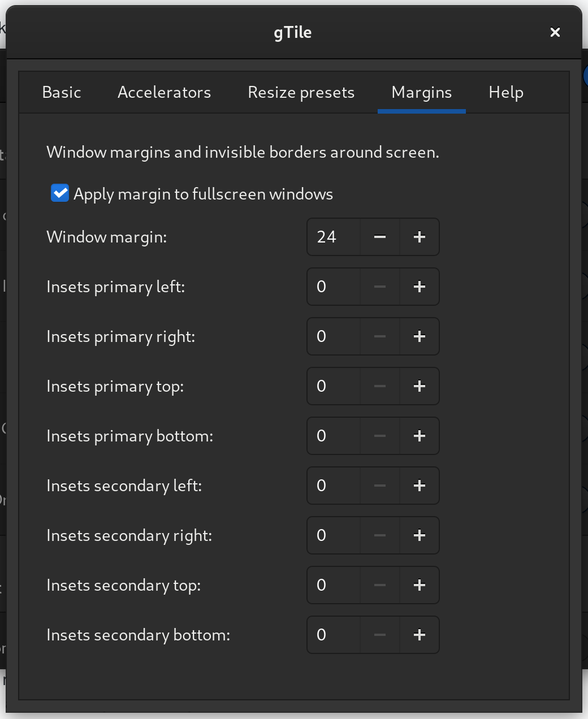Decrease Insets secondary bottom
This screenshot has width=588, height=719.
pos(380,635)
